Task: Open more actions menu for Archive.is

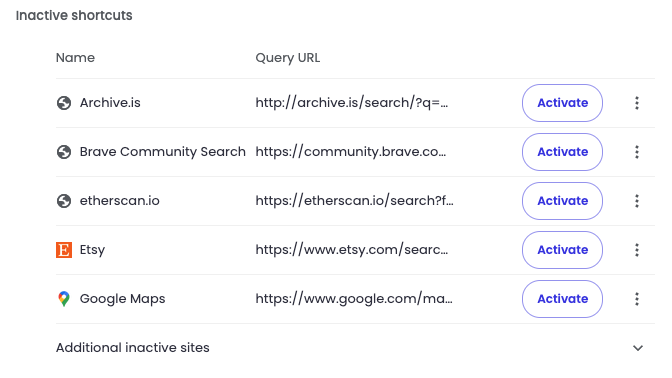Action: (x=637, y=103)
